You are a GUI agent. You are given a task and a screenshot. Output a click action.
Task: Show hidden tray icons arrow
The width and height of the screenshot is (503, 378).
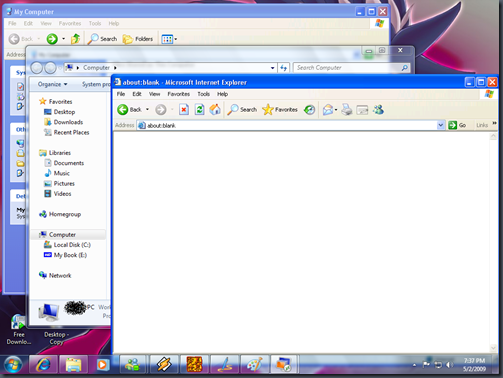[x=414, y=365]
